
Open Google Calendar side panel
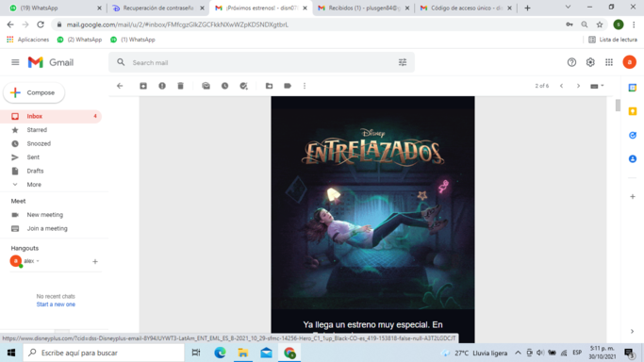[x=633, y=88]
